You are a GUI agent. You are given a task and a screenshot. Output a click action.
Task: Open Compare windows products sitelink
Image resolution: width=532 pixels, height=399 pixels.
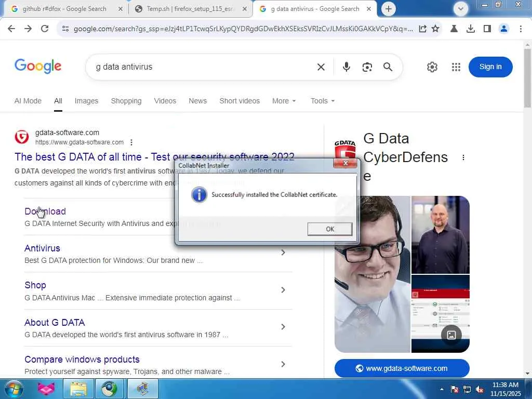click(82, 360)
